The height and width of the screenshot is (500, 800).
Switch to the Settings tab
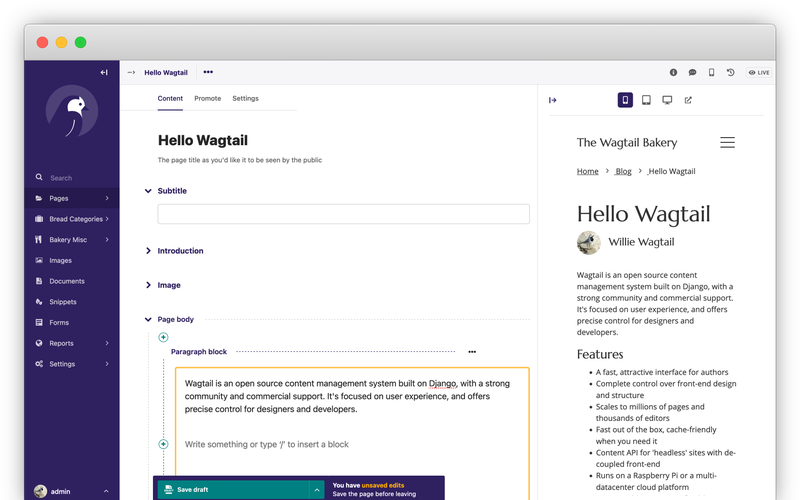click(245, 98)
